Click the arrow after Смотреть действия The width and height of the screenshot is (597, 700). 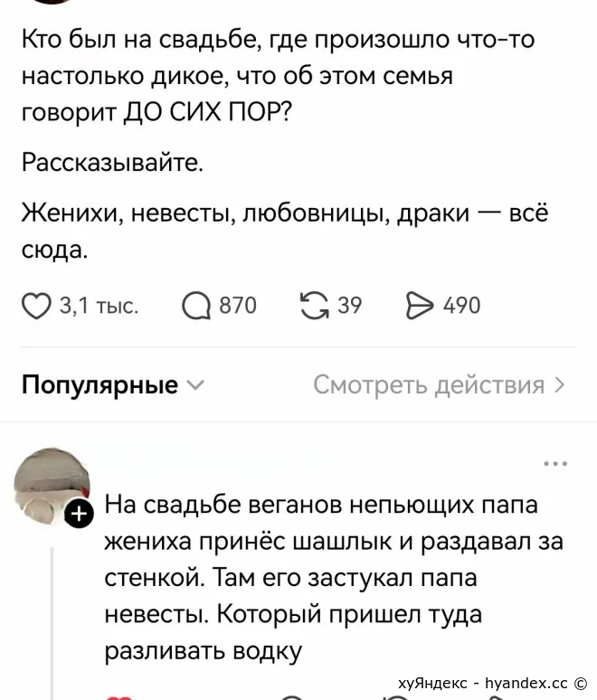[559, 385]
